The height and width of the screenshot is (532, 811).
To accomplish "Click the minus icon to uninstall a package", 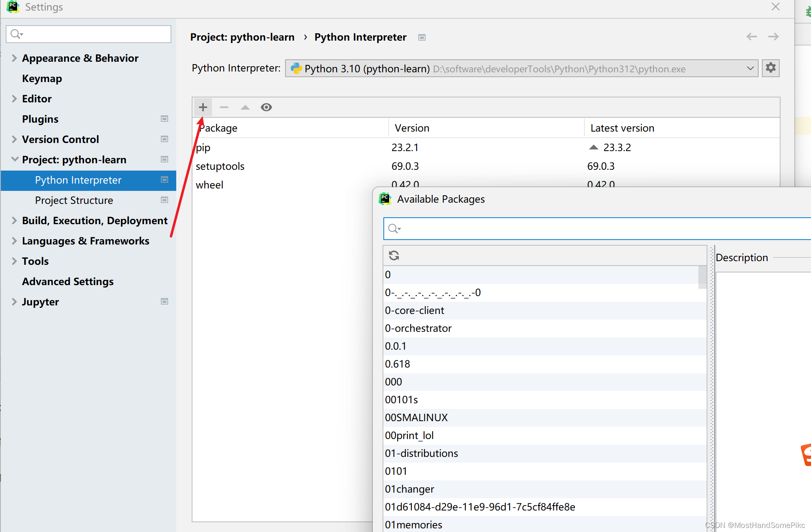I will (224, 107).
